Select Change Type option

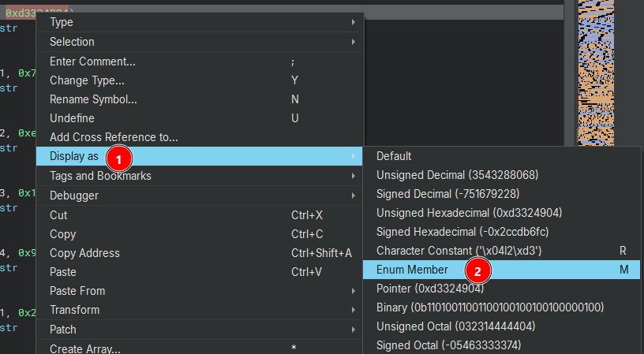(x=87, y=80)
